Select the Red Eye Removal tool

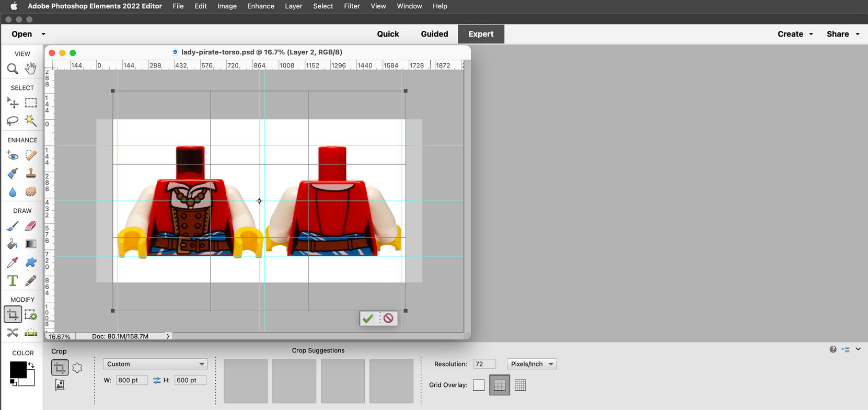pos(13,155)
